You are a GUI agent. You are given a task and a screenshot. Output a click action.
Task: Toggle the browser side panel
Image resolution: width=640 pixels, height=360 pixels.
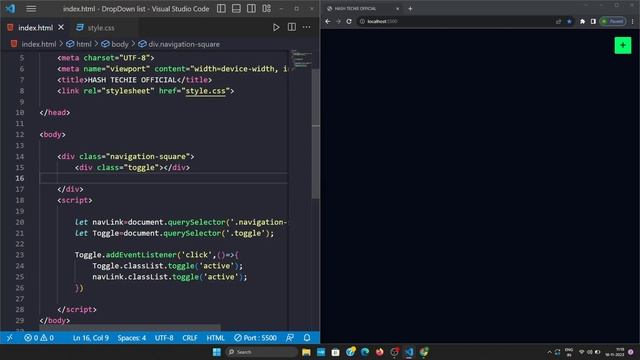[593, 21]
